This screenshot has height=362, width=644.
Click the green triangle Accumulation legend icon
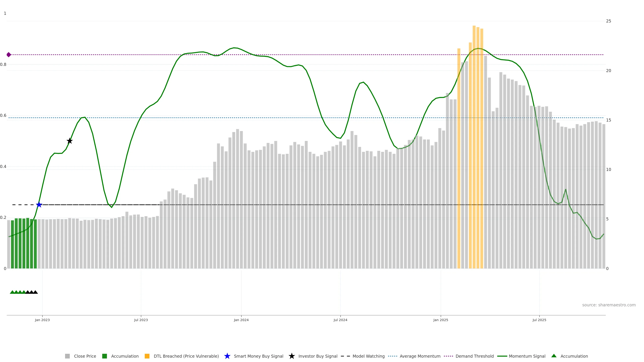pyautogui.click(x=554, y=356)
